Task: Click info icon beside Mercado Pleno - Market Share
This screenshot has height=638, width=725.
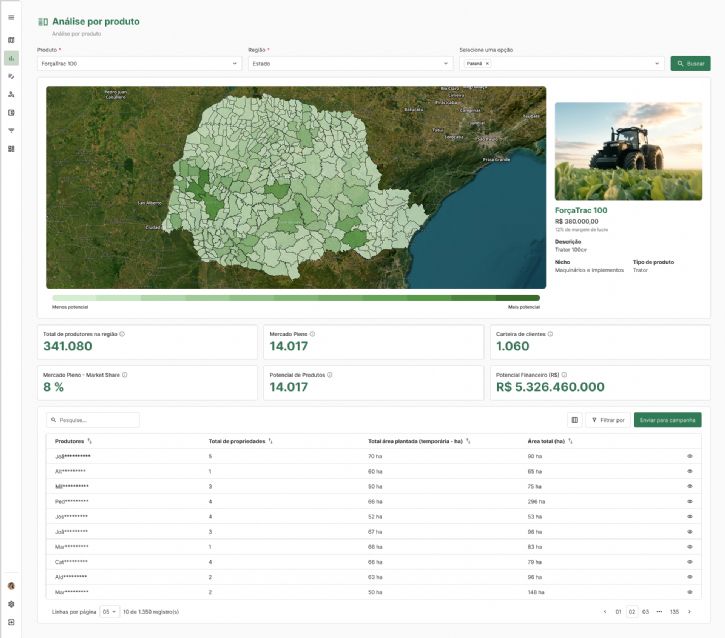Action: click(x=125, y=375)
